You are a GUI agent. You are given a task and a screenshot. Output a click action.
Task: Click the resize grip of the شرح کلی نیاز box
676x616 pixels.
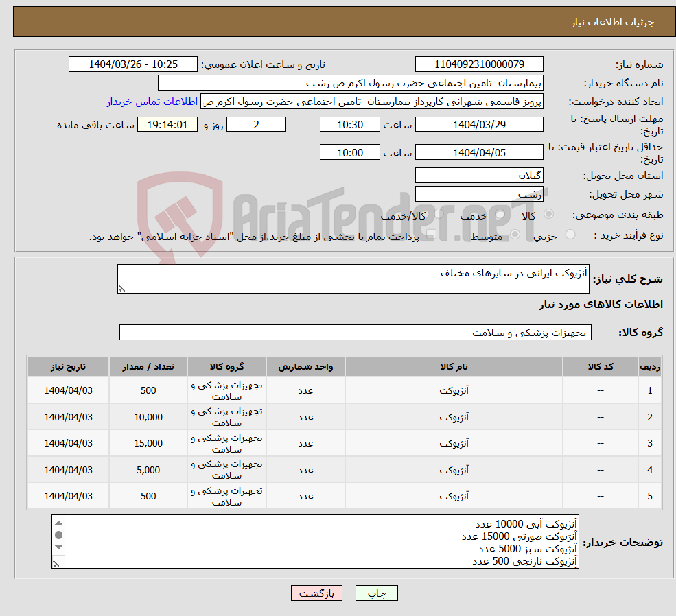click(122, 288)
